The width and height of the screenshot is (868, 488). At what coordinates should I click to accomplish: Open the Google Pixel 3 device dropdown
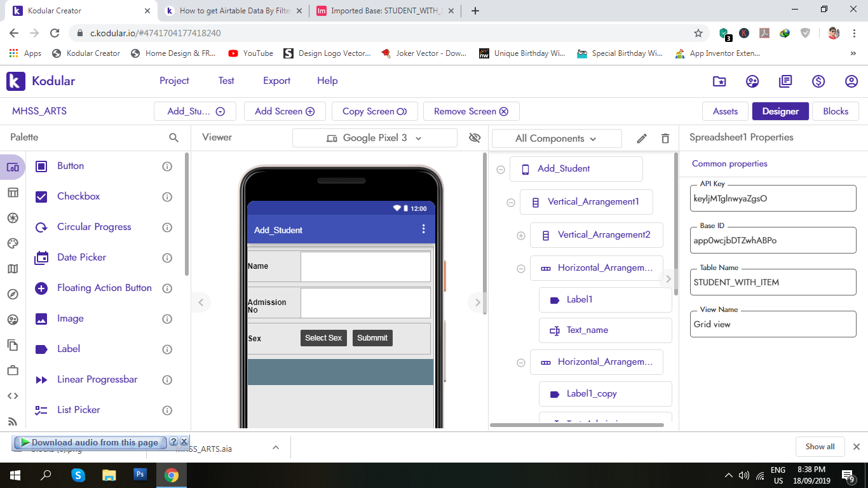pyautogui.click(x=374, y=138)
